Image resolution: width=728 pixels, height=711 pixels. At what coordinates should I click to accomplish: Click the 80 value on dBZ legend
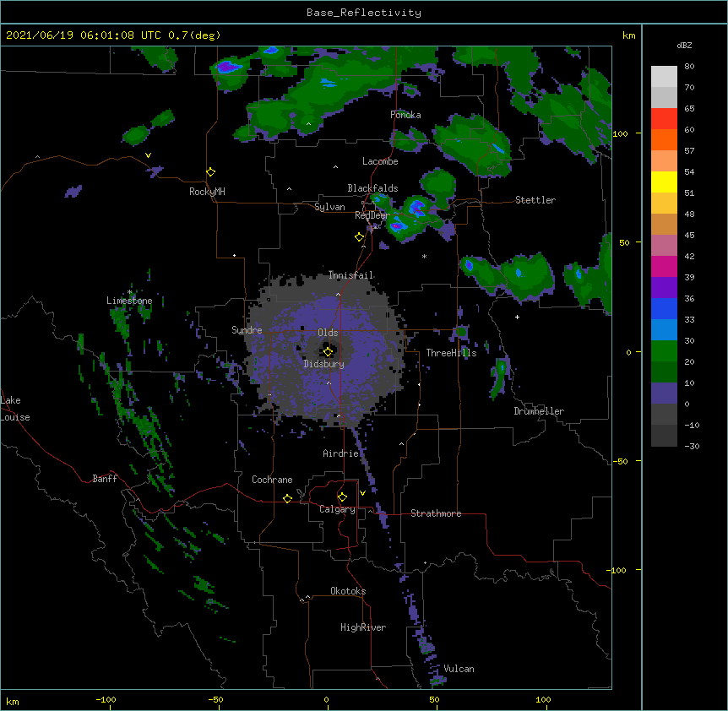(689, 67)
